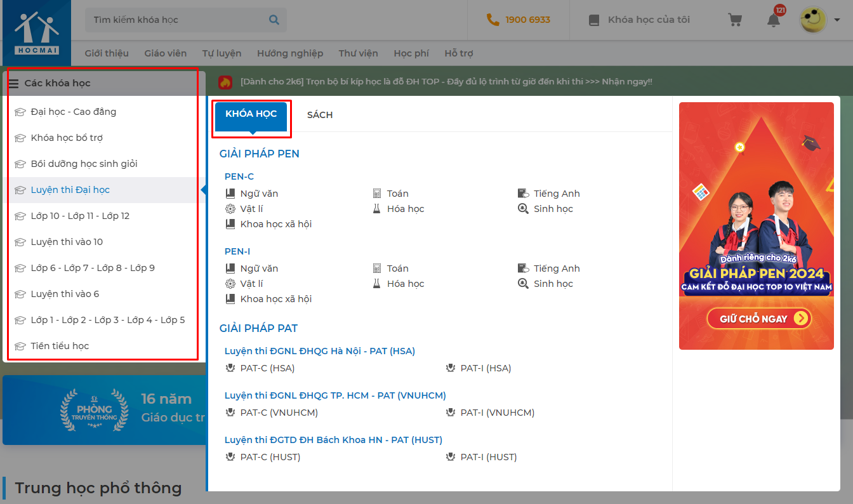Click the PEN-C Tiếng Anh icon

tap(523, 194)
